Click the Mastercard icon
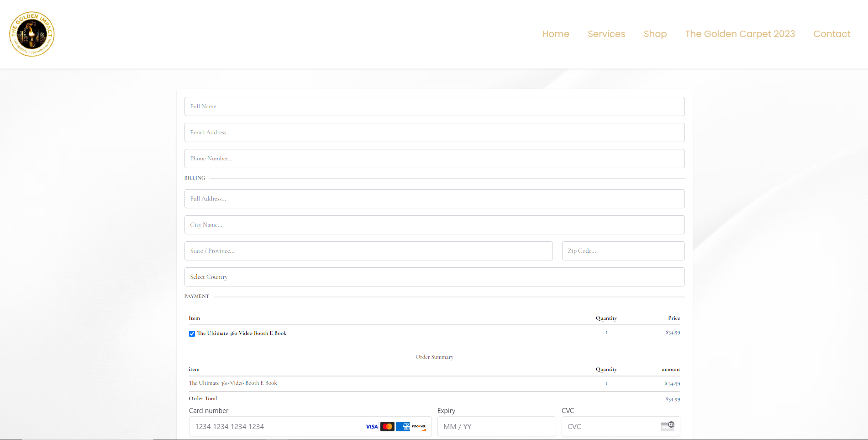The width and height of the screenshot is (868, 440). pos(387,426)
